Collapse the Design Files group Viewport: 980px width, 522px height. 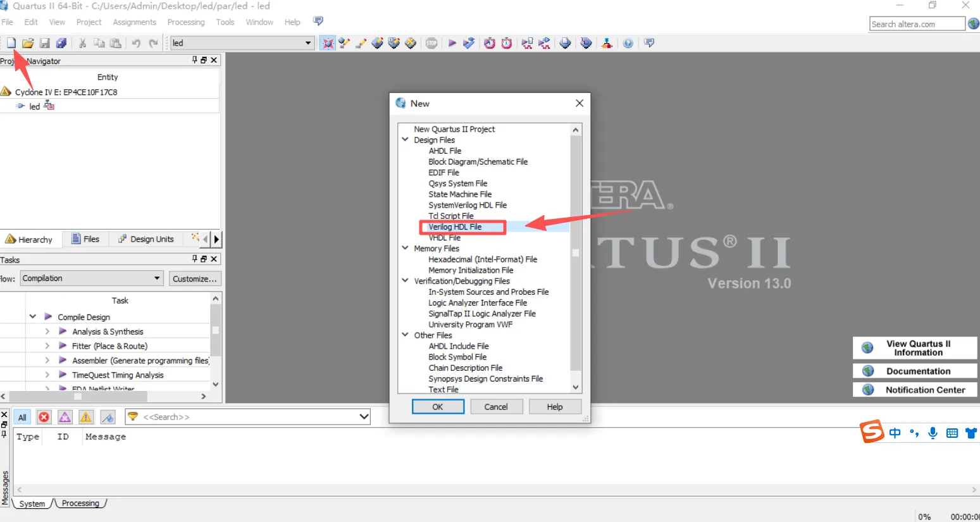click(x=405, y=140)
